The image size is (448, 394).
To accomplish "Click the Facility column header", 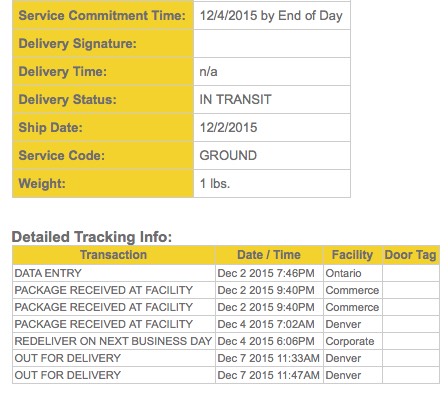I will tap(352, 255).
